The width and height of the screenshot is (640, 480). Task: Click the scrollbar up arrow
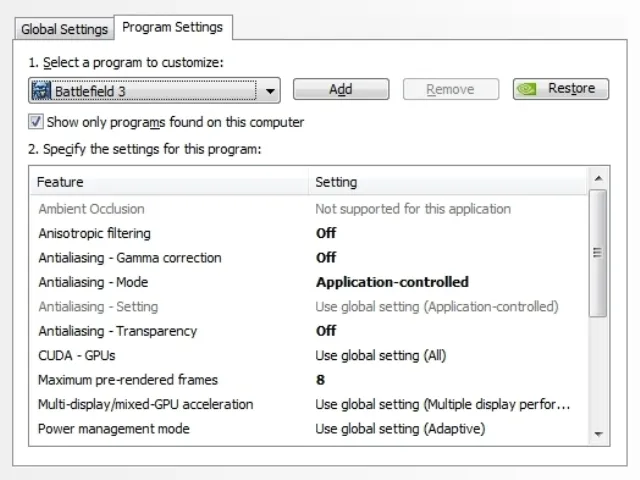click(x=598, y=178)
